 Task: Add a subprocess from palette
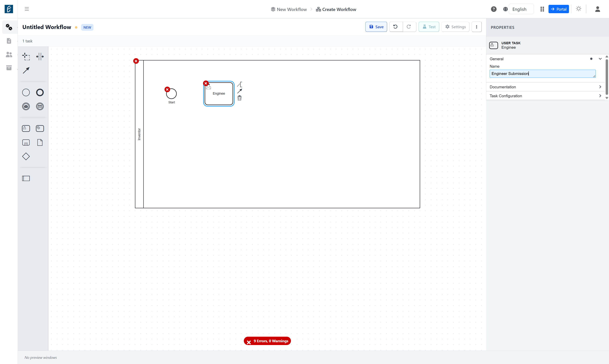26,143
